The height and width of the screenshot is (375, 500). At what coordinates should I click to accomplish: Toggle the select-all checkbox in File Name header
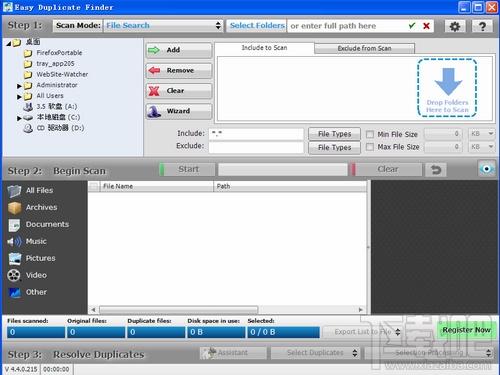[94, 186]
